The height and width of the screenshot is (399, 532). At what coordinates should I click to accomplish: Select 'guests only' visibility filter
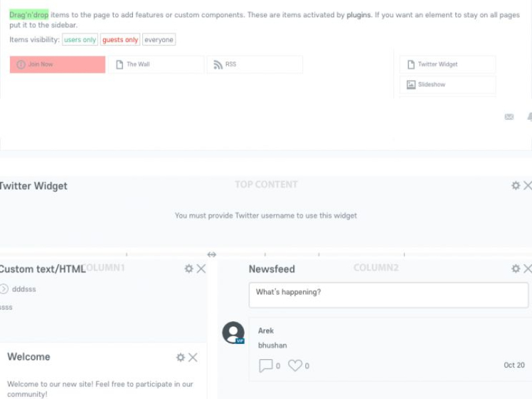point(120,40)
